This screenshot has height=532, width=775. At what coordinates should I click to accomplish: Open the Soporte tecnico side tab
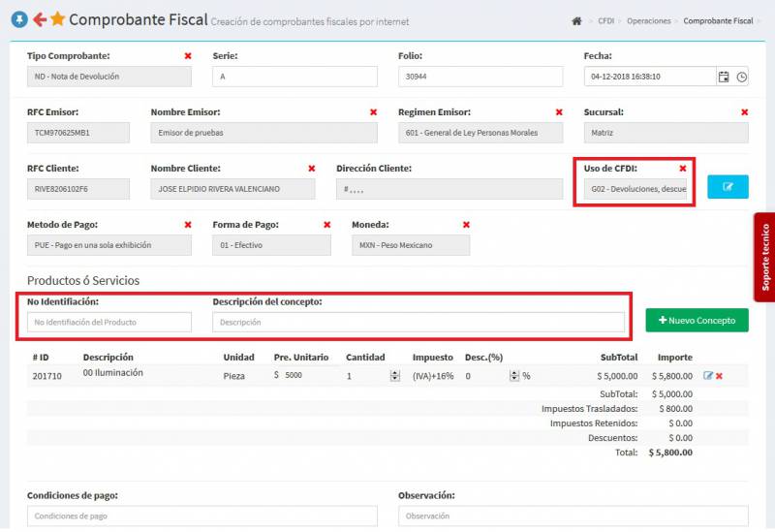pos(764,258)
